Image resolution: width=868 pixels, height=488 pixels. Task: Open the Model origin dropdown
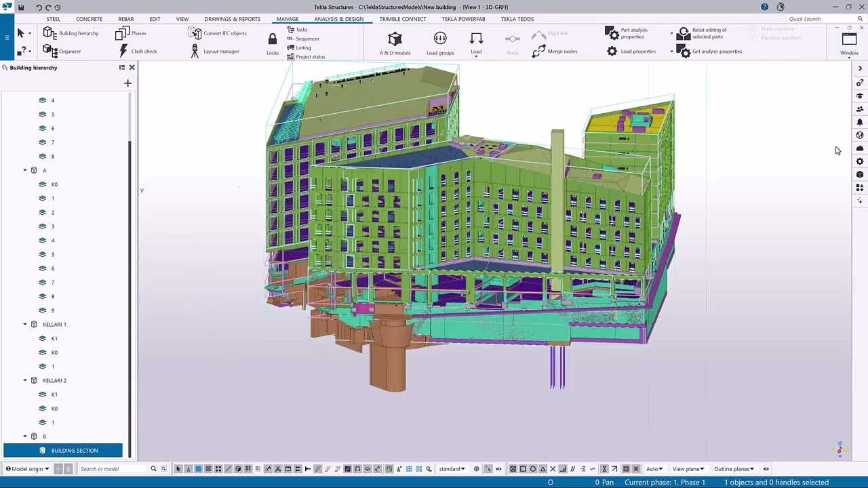pos(28,468)
